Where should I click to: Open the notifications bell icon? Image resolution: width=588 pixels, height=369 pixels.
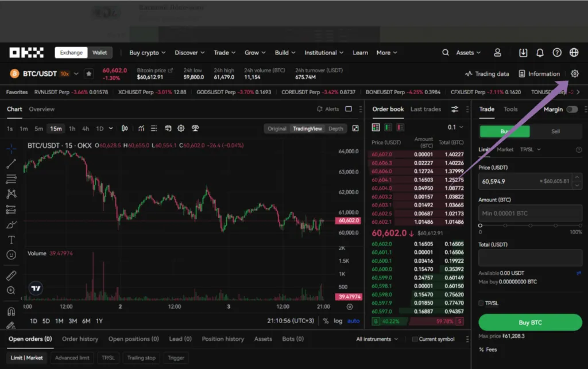540,53
